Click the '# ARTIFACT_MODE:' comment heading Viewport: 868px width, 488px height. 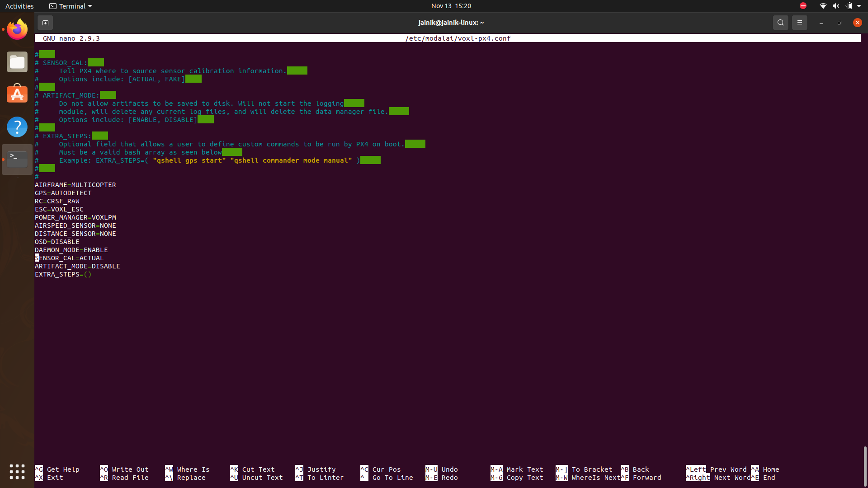click(x=67, y=95)
